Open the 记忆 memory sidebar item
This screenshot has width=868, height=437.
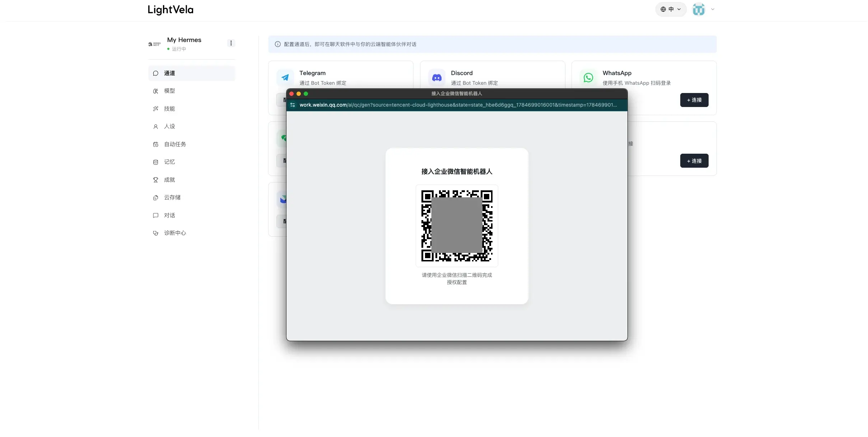tap(191, 162)
